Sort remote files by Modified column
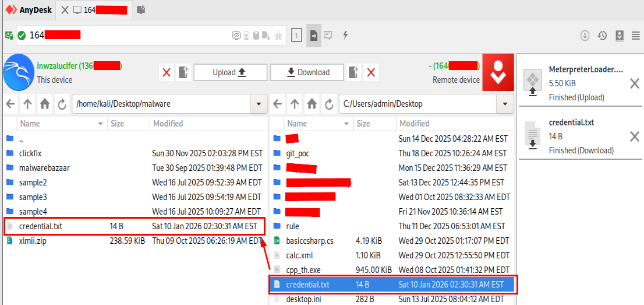The height and width of the screenshot is (305, 644). pyautogui.click(x=455, y=124)
